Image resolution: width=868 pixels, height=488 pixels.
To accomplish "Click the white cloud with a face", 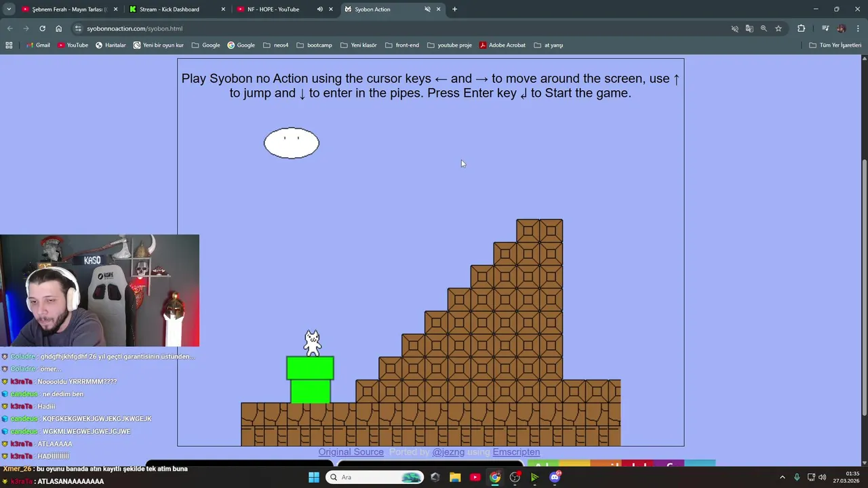I will [292, 143].
